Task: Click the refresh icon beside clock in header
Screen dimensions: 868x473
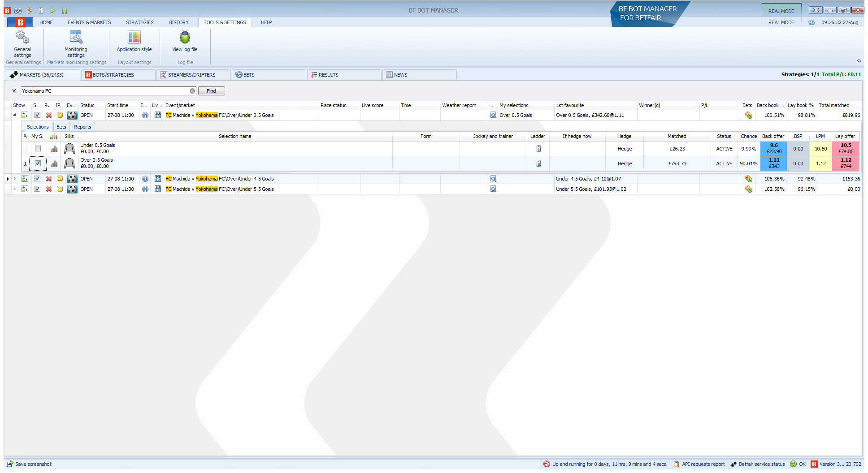Action: (x=812, y=22)
